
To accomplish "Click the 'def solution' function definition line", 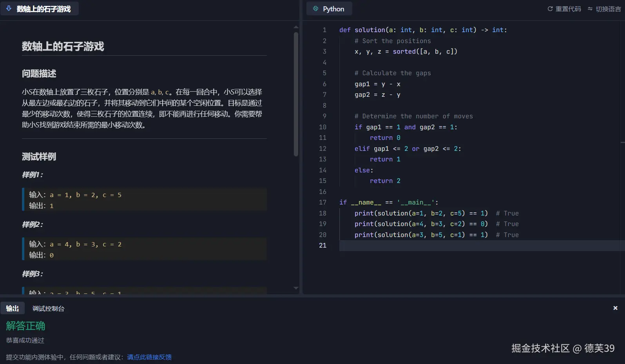I will pos(423,30).
